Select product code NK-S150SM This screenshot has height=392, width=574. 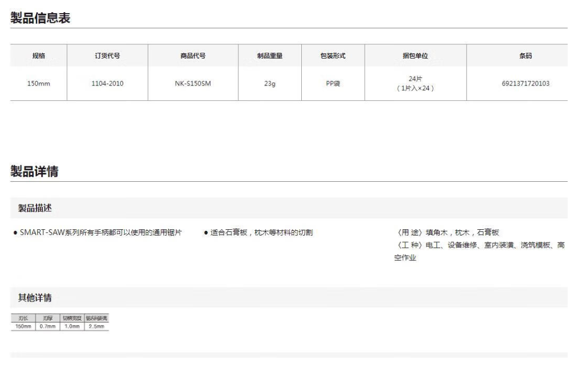pyautogui.click(x=193, y=83)
